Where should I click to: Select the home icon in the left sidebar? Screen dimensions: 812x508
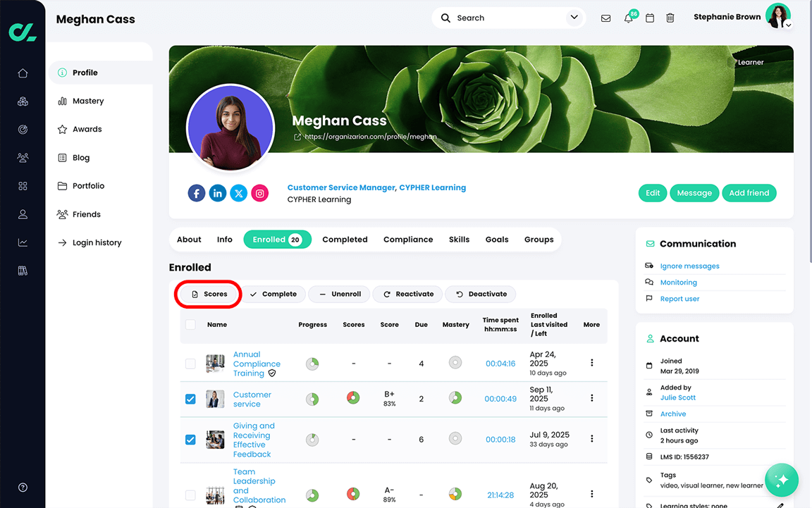22,73
